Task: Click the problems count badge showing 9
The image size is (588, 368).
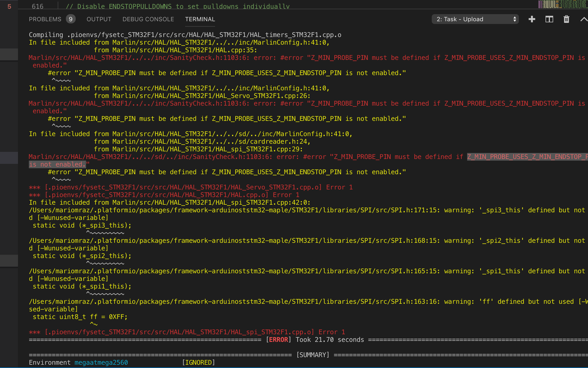Action: [x=71, y=19]
